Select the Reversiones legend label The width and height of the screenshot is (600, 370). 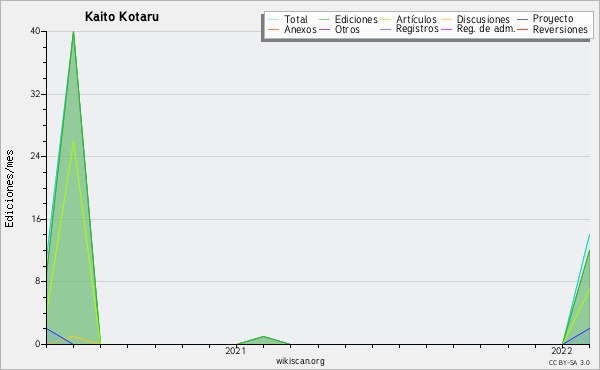tap(560, 29)
